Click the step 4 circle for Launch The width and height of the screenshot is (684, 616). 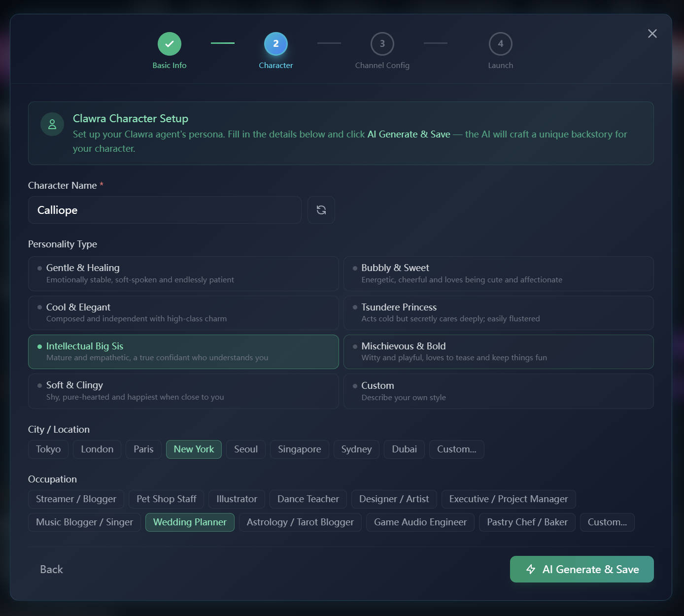[501, 43]
